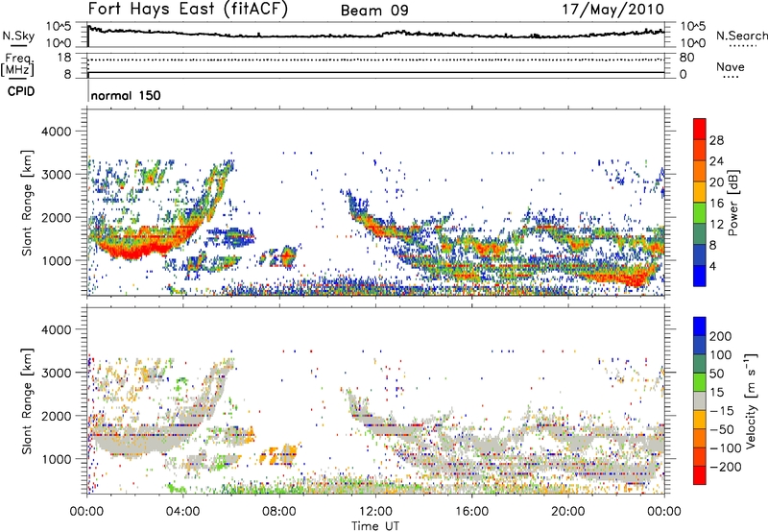
Task: Click the 'Velocity [m s-1]' color bar label
Action: click(x=751, y=400)
